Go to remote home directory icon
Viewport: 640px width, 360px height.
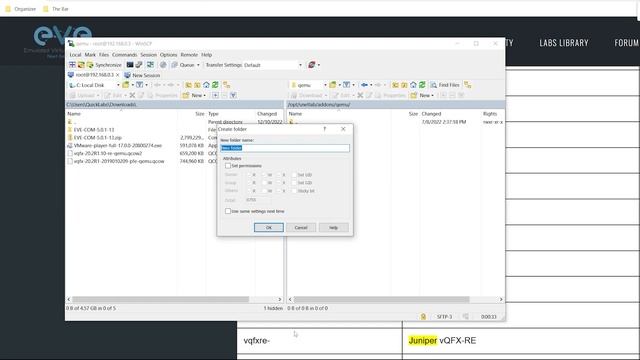(413, 85)
